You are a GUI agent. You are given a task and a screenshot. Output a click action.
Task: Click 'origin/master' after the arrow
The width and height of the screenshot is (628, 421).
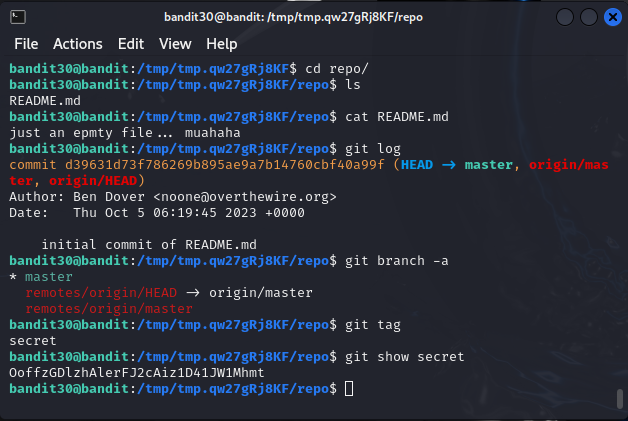click(x=261, y=293)
